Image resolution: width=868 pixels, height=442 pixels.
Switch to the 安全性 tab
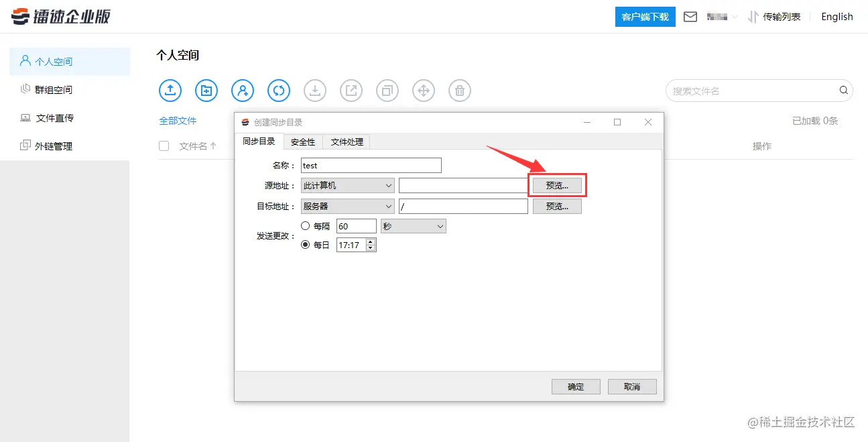coord(303,142)
